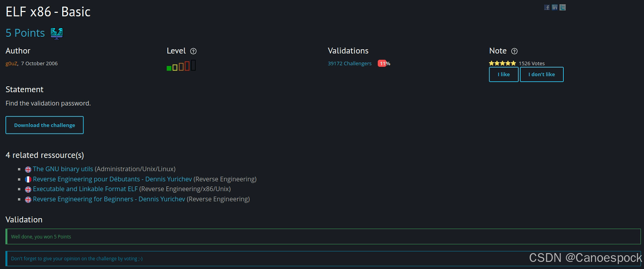Click the Note help question mark
The image size is (644, 269).
click(514, 51)
